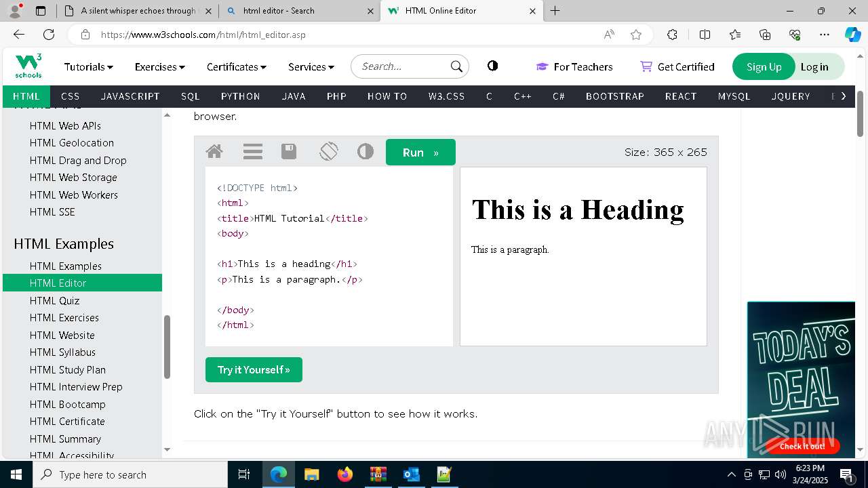Open File Explorer from taskbar

click(x=311, y=474)
